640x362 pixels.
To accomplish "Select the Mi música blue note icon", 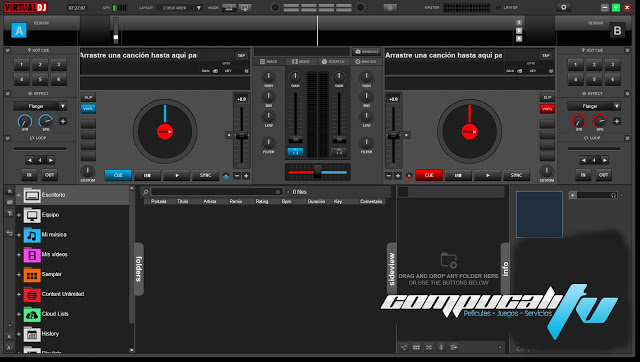I will pos(32,235).
